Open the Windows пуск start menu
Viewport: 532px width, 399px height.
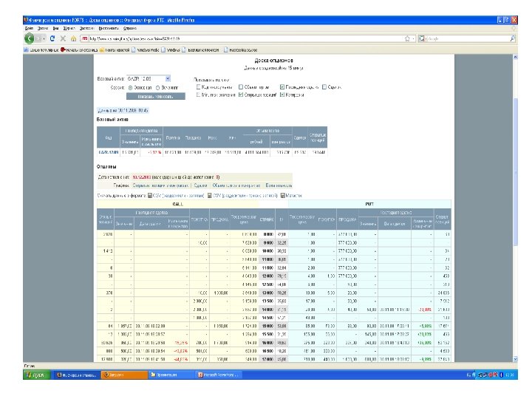pos(37,375)
